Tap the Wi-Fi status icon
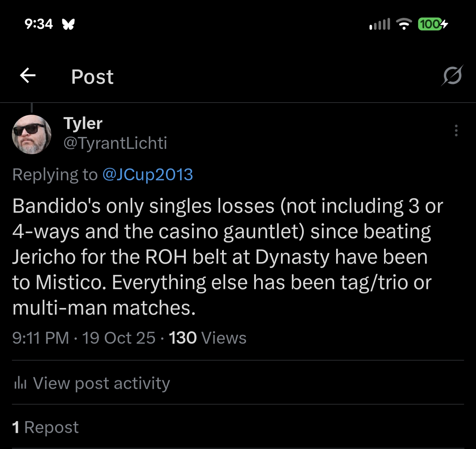476x449 pixels. click(x=404, y=24)
